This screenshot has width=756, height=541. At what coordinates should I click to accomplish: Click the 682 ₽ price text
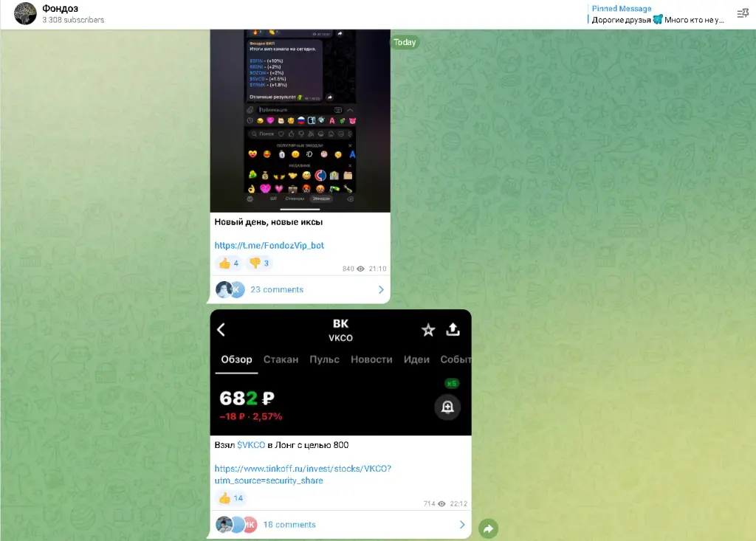(247, 399)
